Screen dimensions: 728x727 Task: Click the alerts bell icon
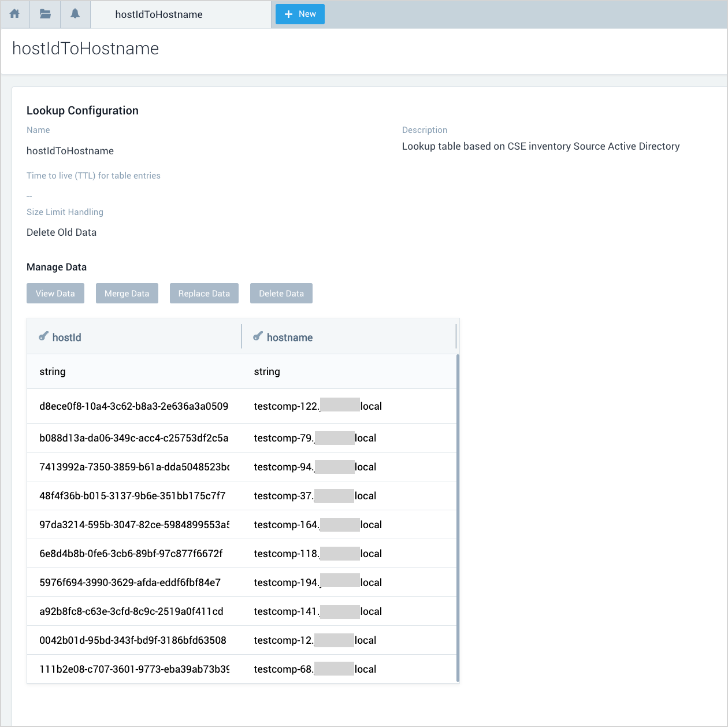click(x=75, y=14)
